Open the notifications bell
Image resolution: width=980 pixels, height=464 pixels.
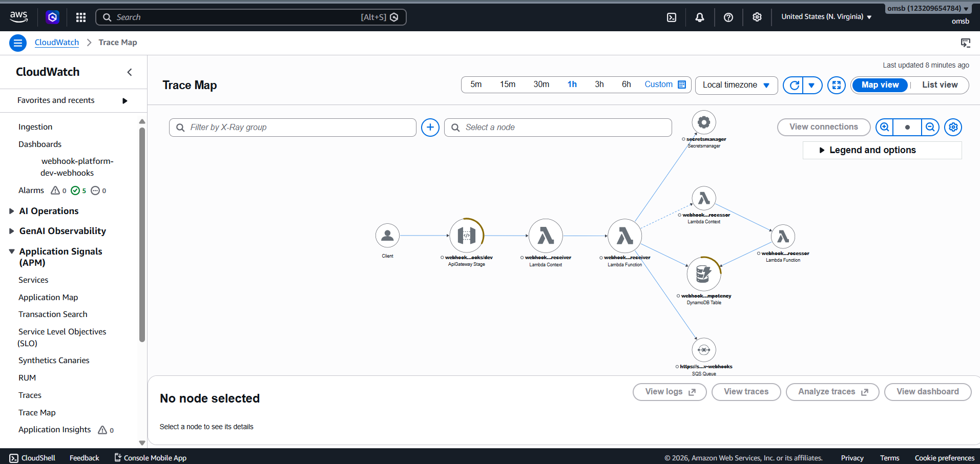pyautogui.click(x=700, y=17)
